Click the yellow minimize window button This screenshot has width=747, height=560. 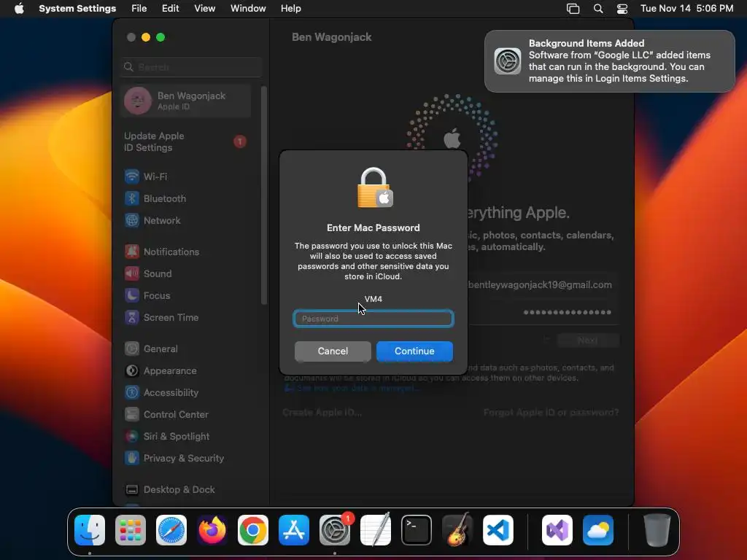pyautogui.click(x=146, y=37)
